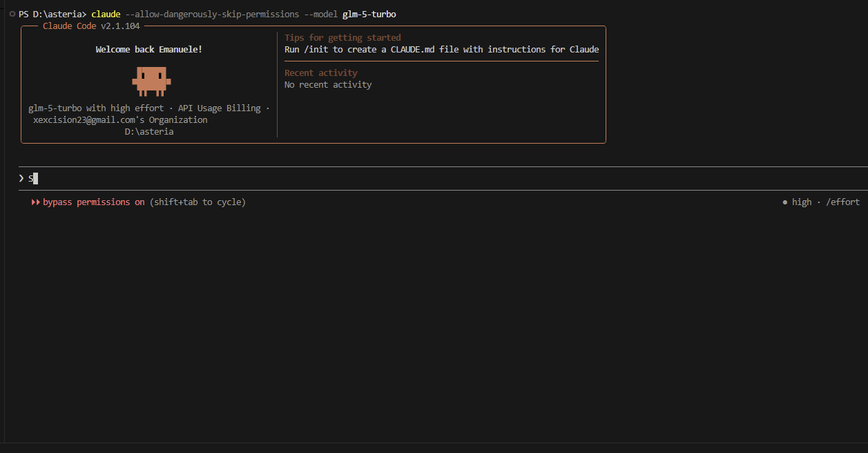Viewport: 868px width, 453px height.
Task: Click the terminal command status circle
Action: pyautogui.click(x=12, y=14)
